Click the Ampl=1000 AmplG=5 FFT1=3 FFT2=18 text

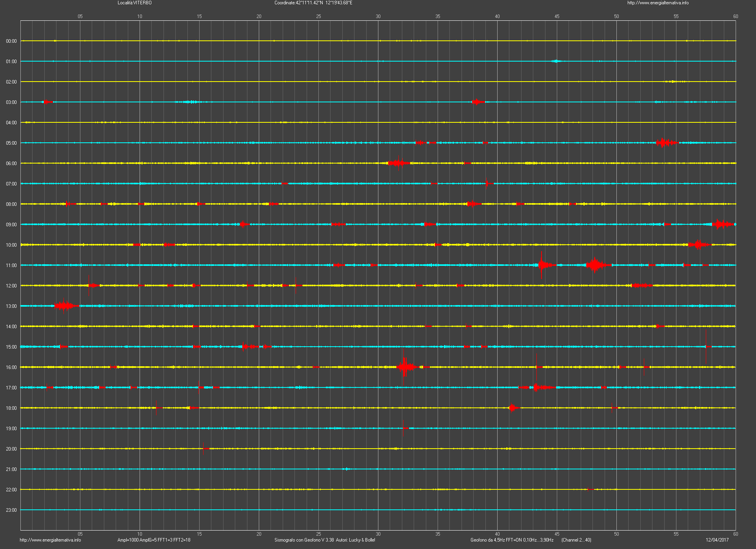pos(154,540)
